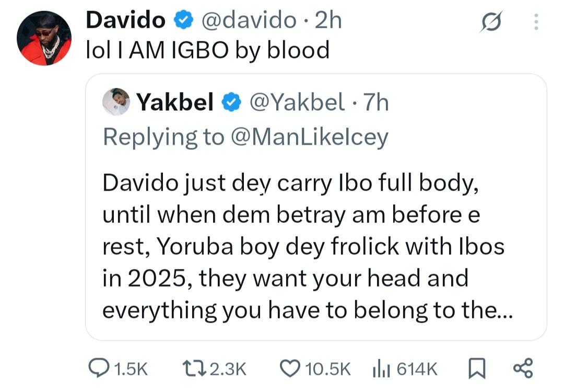Open the @davido profile handle

[251, 19]
